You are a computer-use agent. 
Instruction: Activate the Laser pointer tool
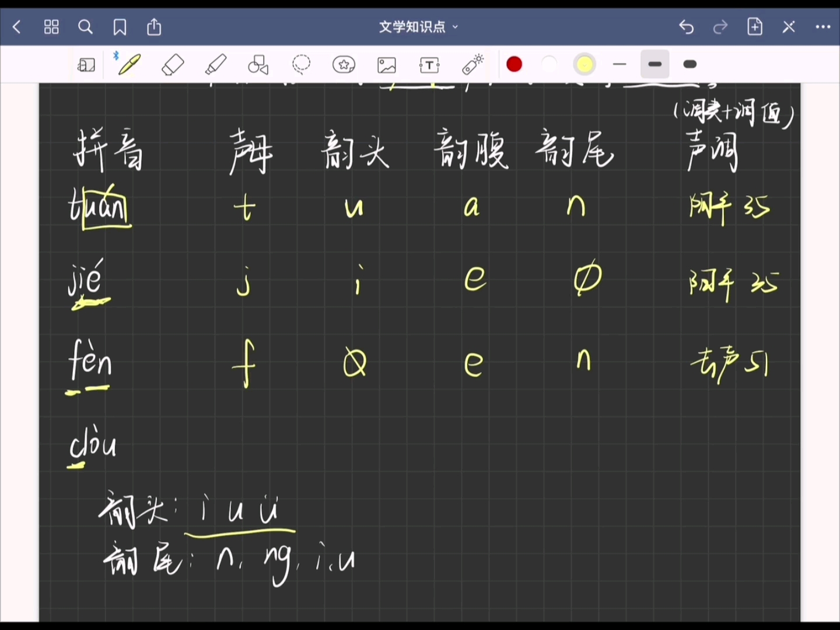click(473, 64)
